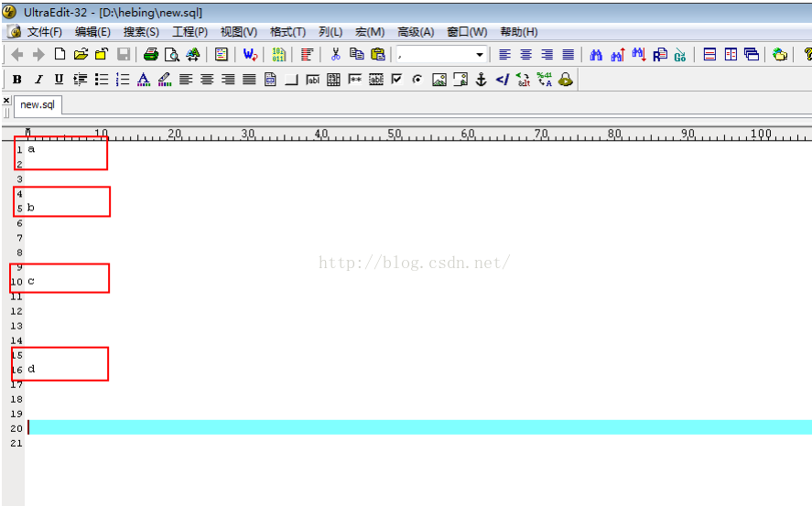Click the highlight color marker icon
The image size is (812, 506).
pyautogui.click(x=165, y=80)
